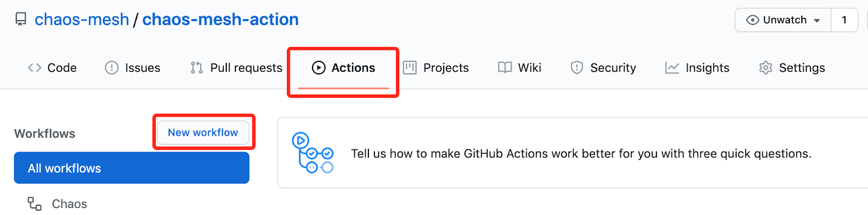868x215 pixels.
Task: Switch to the Pull requests tab
Action: click(236, 68)
